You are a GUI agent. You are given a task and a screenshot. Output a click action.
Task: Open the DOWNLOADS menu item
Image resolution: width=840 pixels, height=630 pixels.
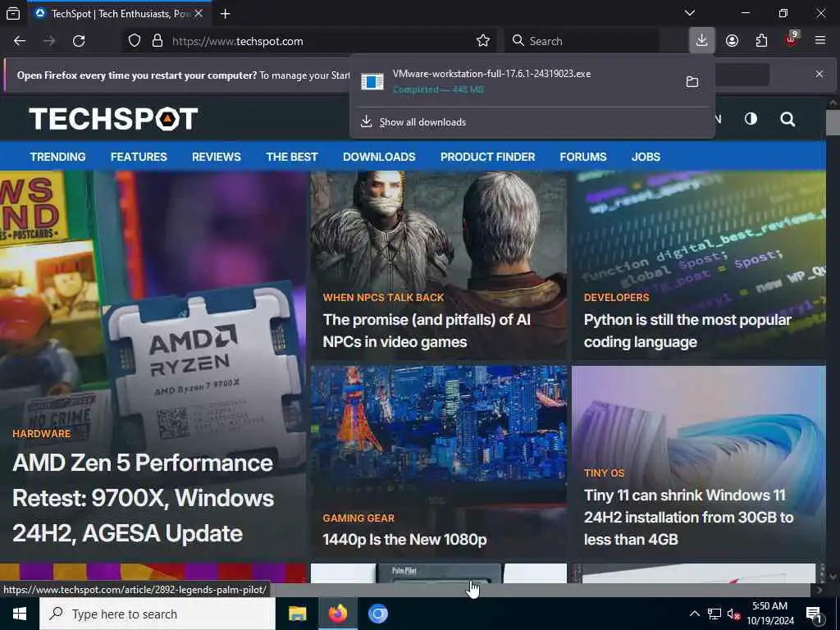click(x=379, y=157)
